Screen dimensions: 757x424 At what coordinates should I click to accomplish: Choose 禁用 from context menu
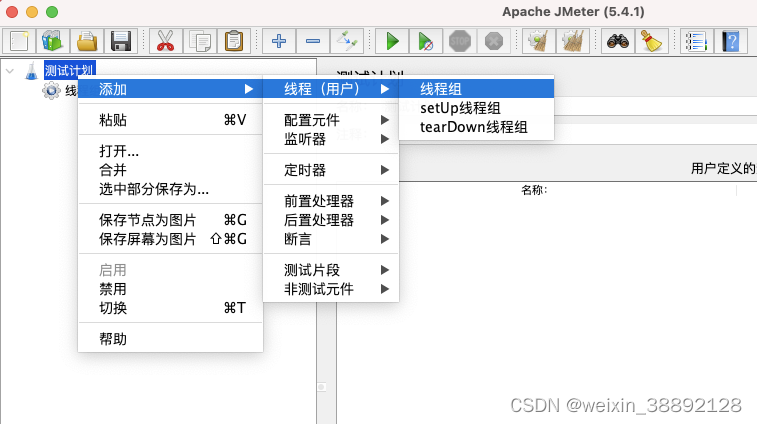[x=170, y=289]
